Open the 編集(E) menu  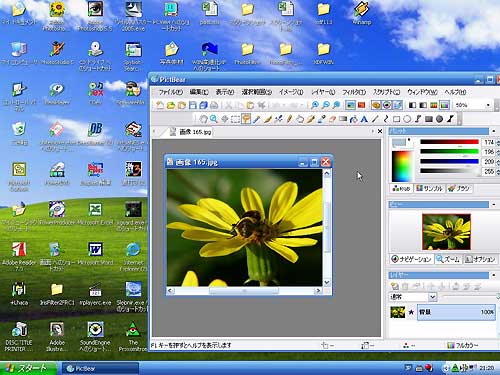click(199, 92)
